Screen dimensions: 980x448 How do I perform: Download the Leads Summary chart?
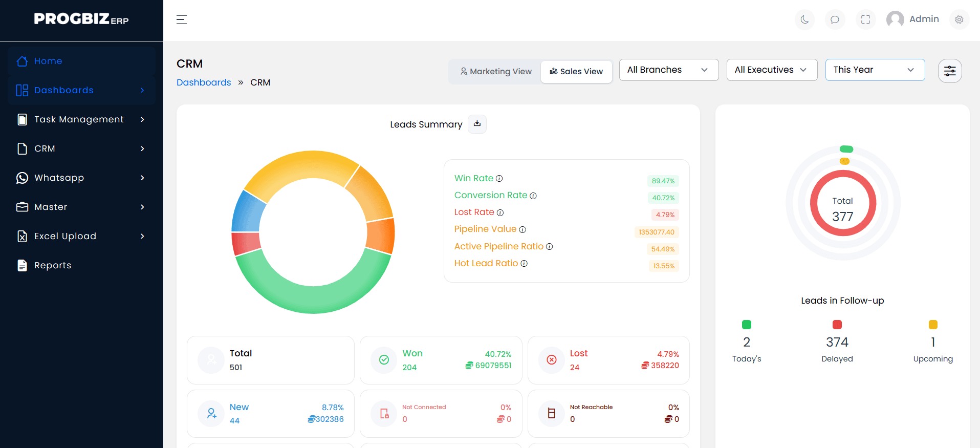tap(477, 124)
